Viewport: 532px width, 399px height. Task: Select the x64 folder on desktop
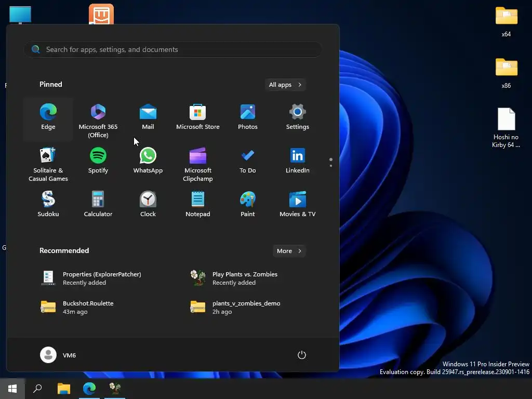pos(506,22)
